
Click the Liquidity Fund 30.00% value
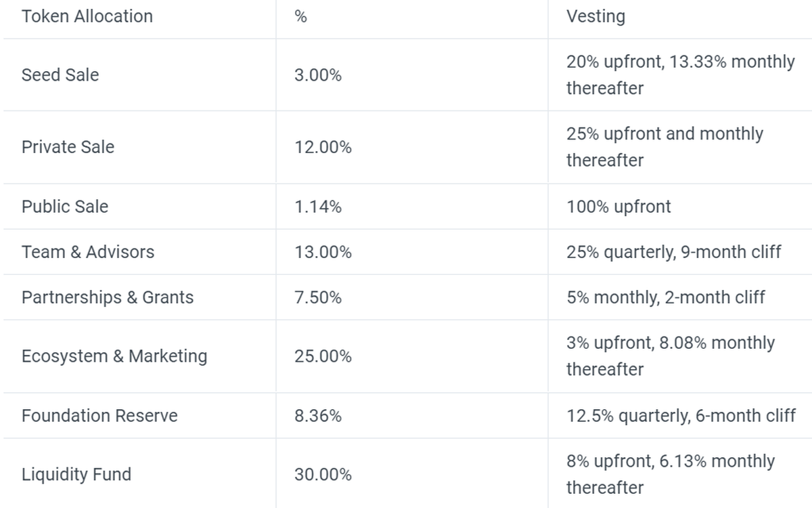tap(323, 475)
